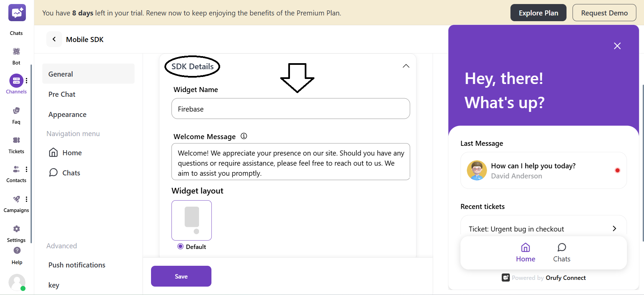
Task: Open Settings gear in sidebar
Action: pos(16,229)
